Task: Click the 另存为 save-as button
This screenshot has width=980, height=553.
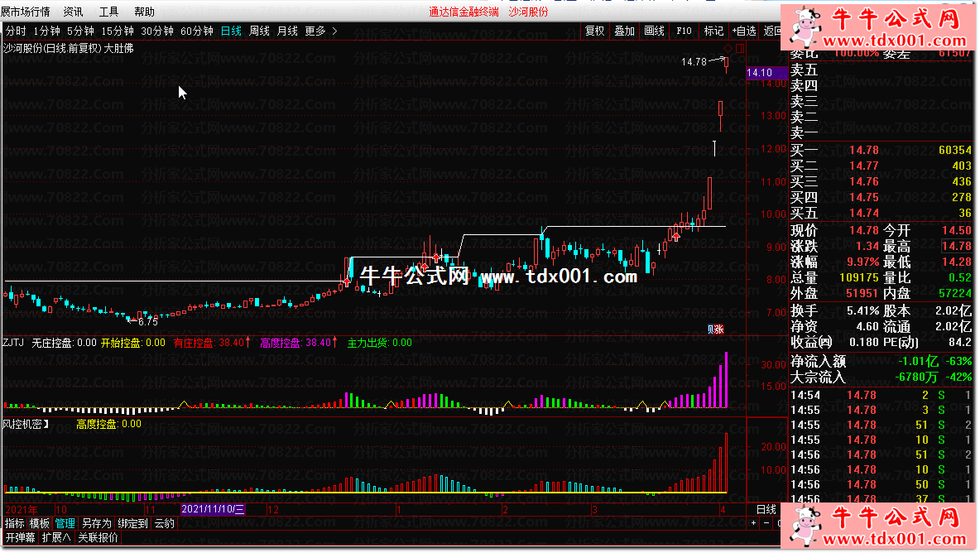Action: [96, 524]
